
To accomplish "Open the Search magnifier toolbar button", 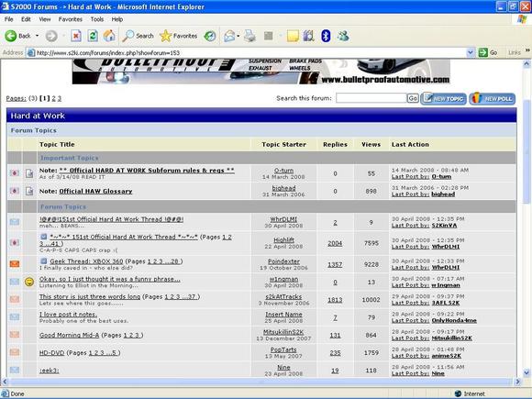I will coord(139,36).
